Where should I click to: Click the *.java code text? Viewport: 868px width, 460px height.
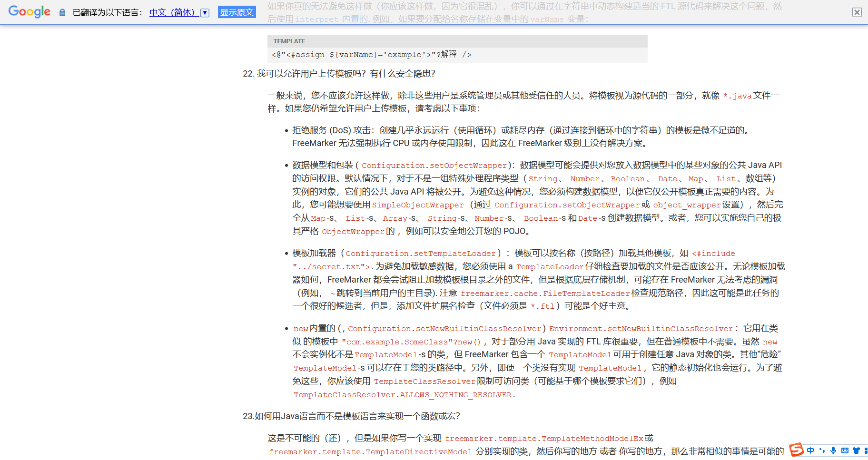point(737,96)
